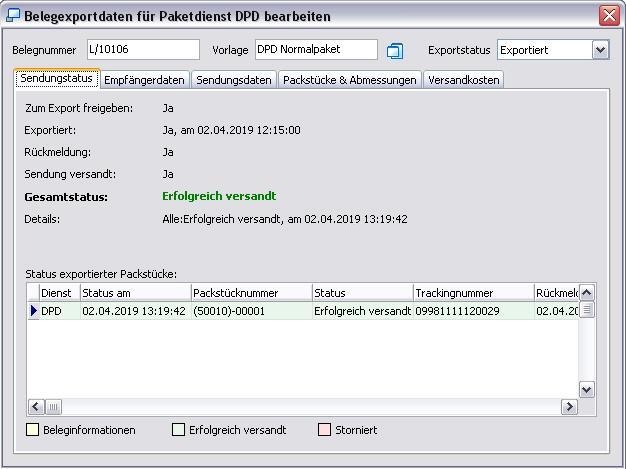The height and width of the screenshot is (469, 626).
Task: Open the Exportstatus dropdown
Action: click(600, 50)
